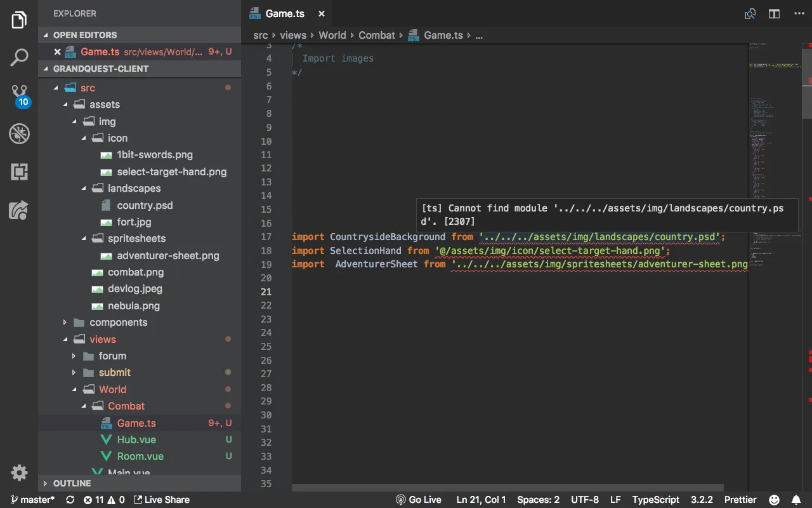This screenshot has width=812, height=508.
Task: Open the Extensions view icon
Action: 19,171
